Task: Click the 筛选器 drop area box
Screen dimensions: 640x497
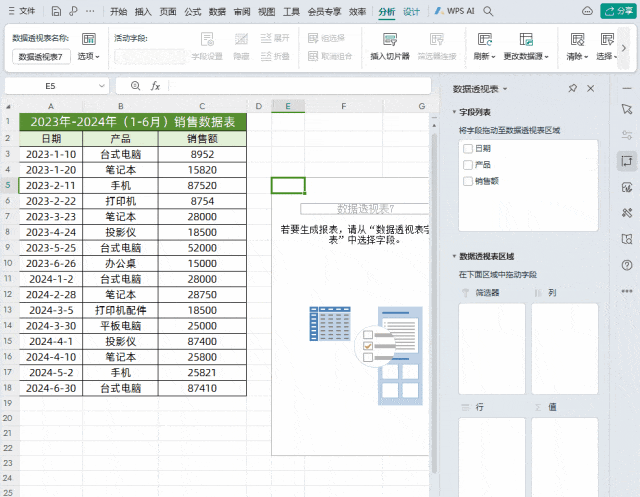Action: coord(492,348)
